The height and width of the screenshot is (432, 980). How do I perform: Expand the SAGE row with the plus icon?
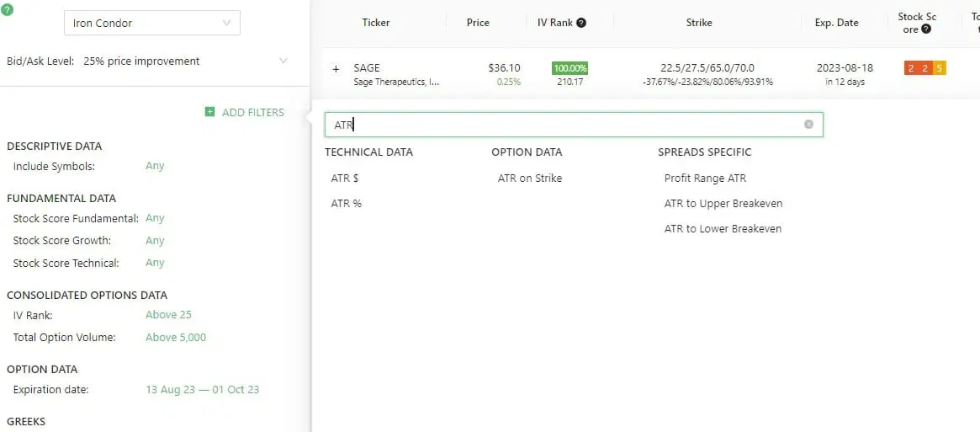pyautogui.click(x=336, y=69)
